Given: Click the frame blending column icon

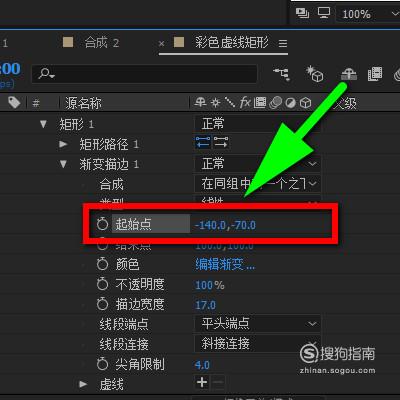Looking at the screenshot, I should [x=260, y=103].
